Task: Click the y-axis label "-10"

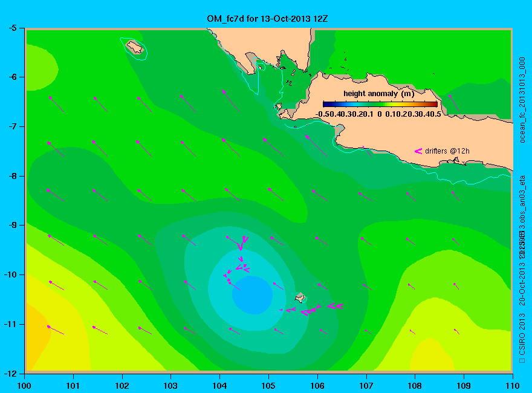Action: (x=10, y=274)
